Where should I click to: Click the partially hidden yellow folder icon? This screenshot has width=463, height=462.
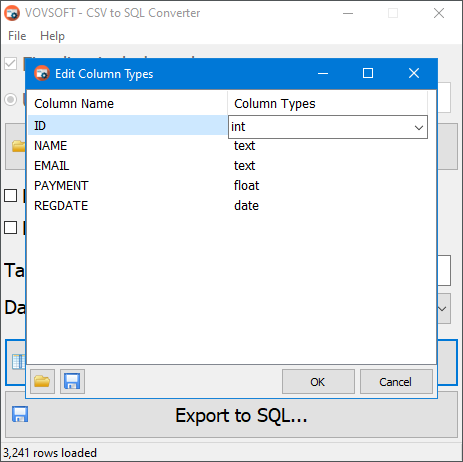[19, 146]
